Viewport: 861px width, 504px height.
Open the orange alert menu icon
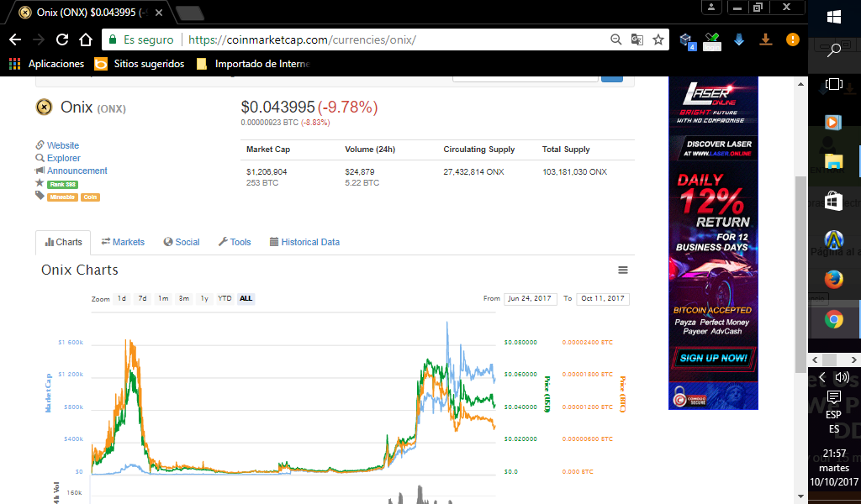(792, 39)
